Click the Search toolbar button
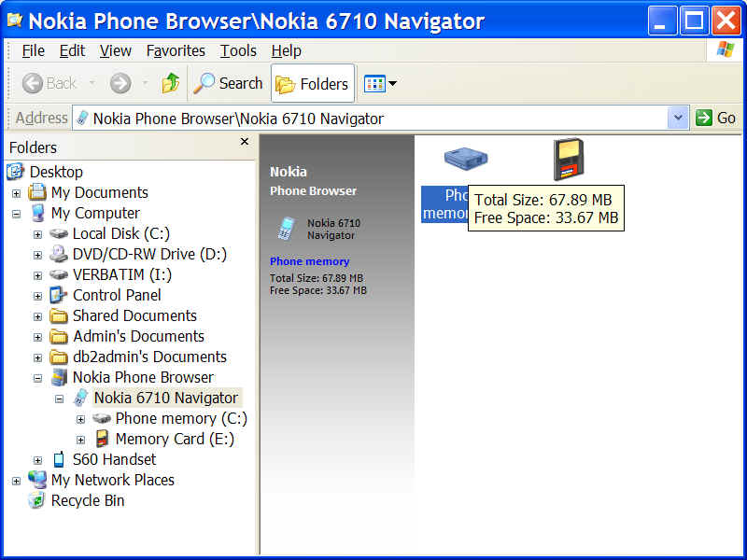Viewport: 747px width, 560px height. (229, 84)
